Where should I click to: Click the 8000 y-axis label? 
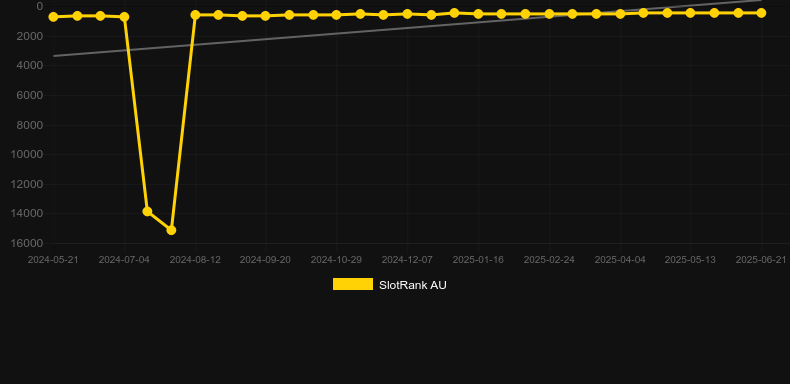pos(30,125)
